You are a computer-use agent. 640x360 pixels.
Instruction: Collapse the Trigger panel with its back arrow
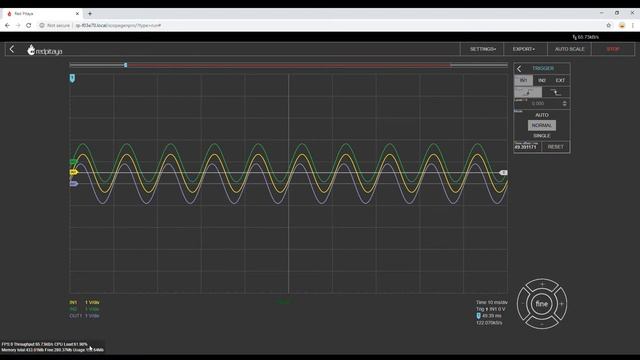[519, 69]
